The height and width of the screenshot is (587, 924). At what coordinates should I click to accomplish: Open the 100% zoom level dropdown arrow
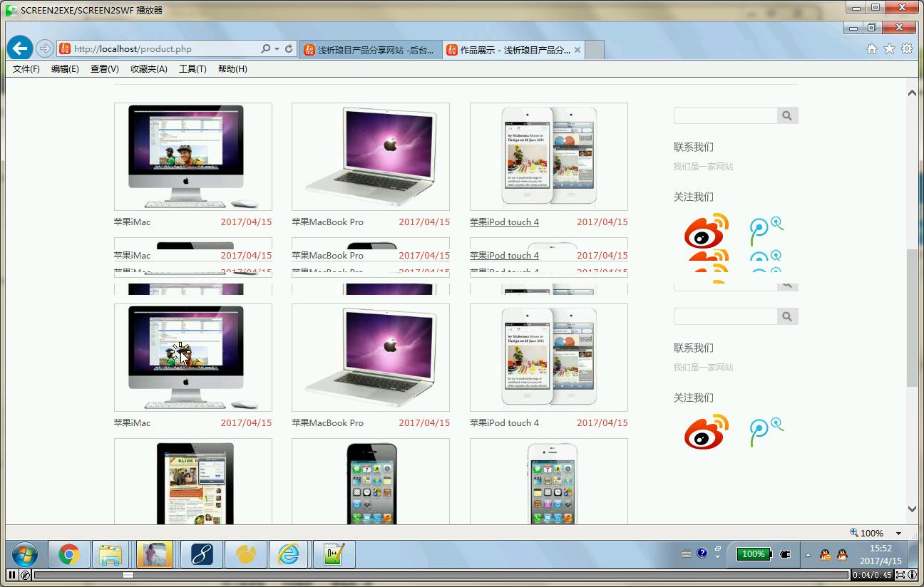pos(898,533)
